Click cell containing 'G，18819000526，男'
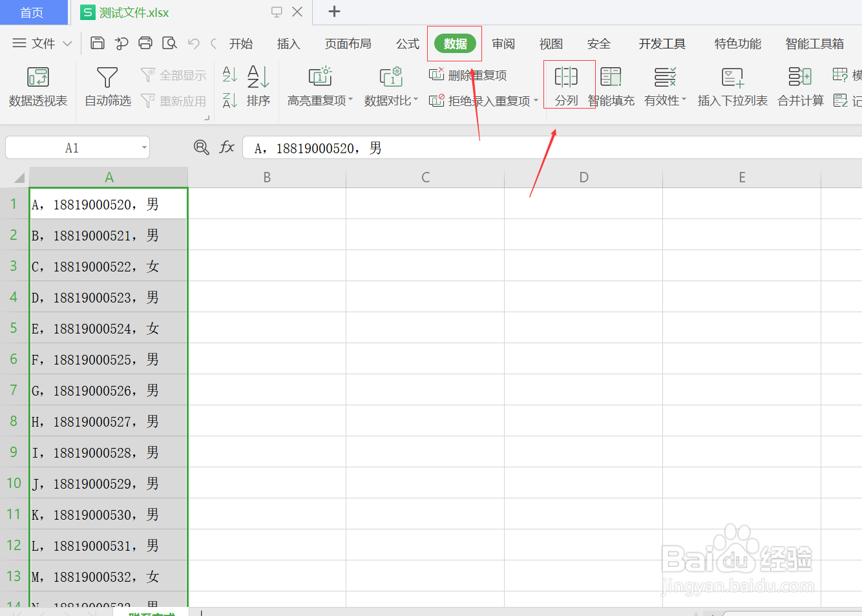Viewport: 862px width, 616px height. (x=109, y=390)
